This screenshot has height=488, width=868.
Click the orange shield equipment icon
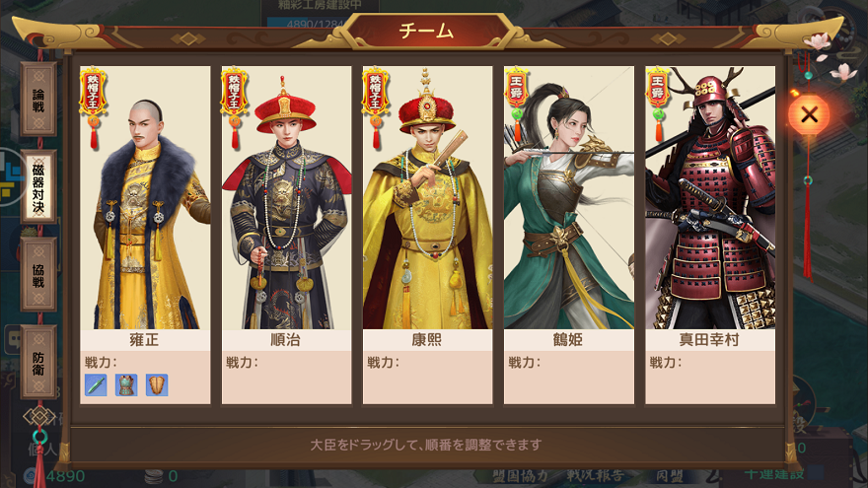(x=157, y=385)
